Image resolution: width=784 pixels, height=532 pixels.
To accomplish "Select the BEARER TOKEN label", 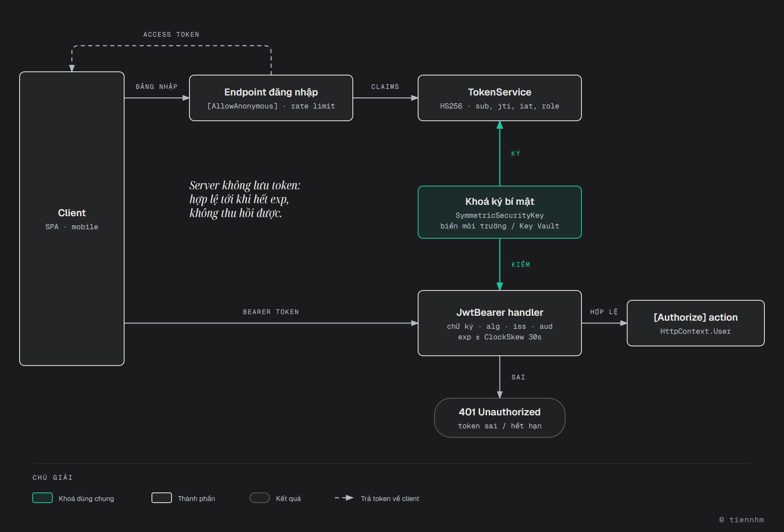I will click(x=271, y=312).
